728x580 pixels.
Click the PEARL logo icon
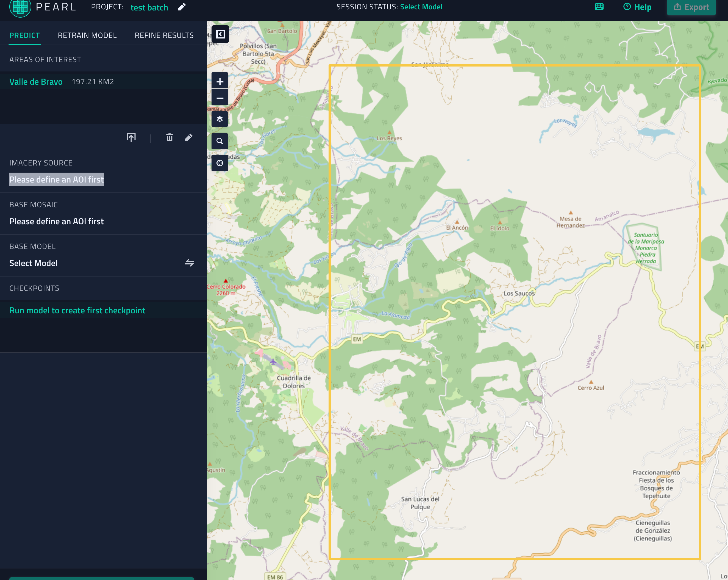[x=20, y=7]
